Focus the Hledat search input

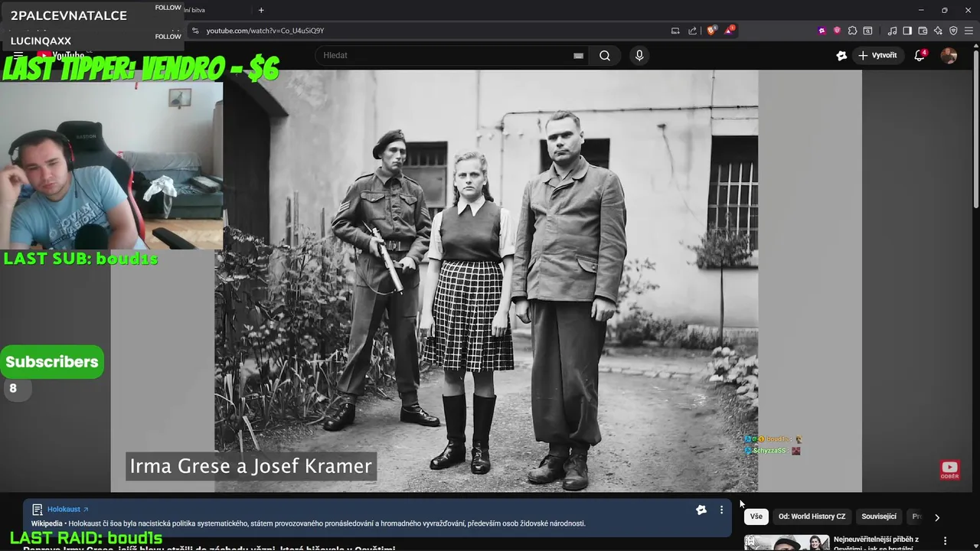click(x=444, y=55)
